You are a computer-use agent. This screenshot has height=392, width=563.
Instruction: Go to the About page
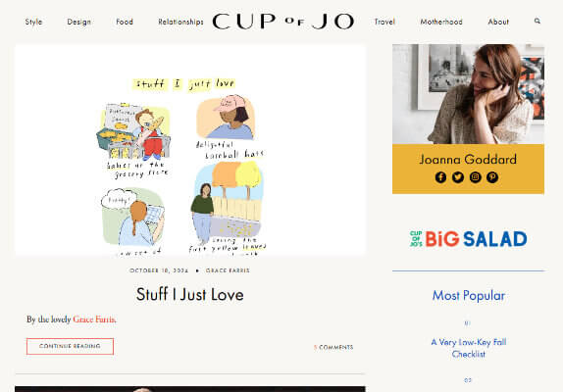(x=498, y=22)
